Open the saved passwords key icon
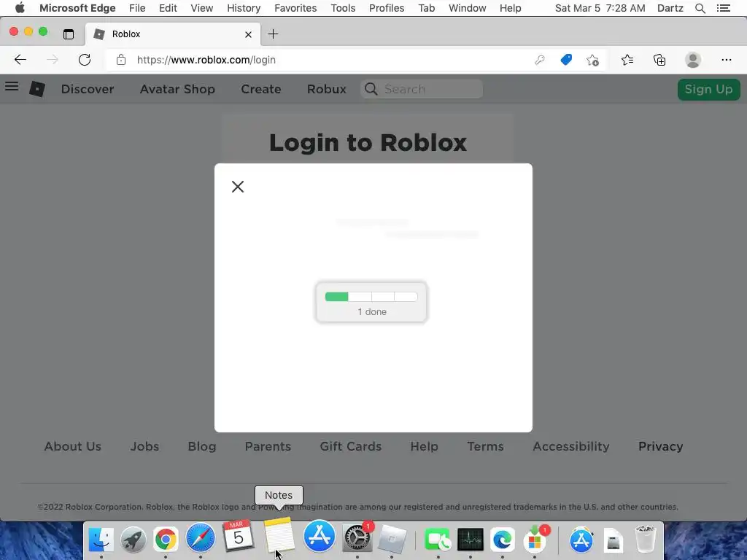The image size is (747, 560). pyautogui.click(x=539, y=60)
